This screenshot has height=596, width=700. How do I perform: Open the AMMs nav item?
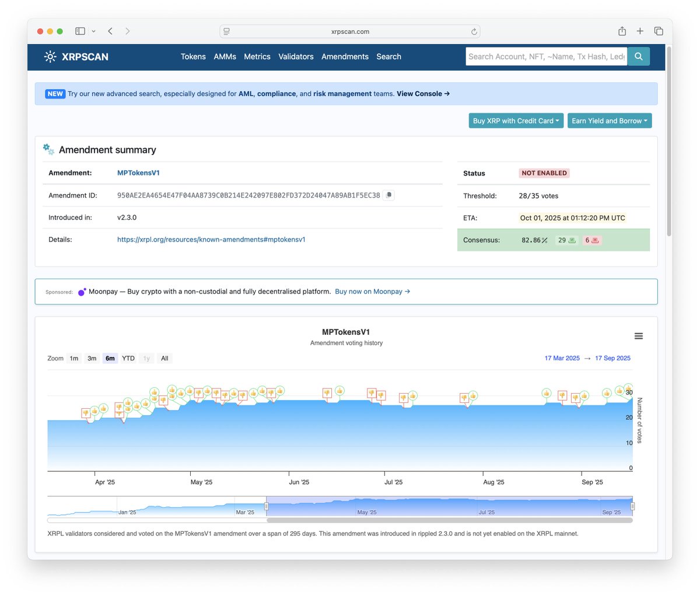[x=225, y=57]
